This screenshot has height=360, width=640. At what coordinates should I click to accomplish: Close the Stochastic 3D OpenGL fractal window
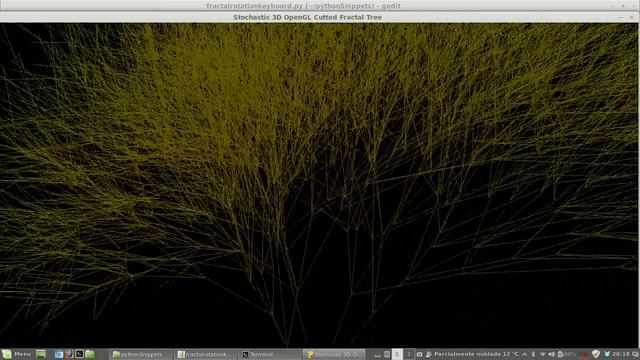[x=631, y=17]
